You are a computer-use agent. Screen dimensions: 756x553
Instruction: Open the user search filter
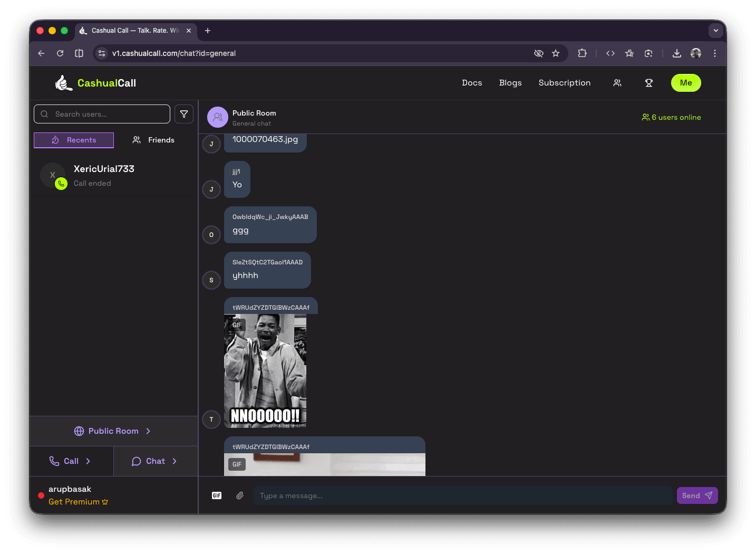coord(183,114)
